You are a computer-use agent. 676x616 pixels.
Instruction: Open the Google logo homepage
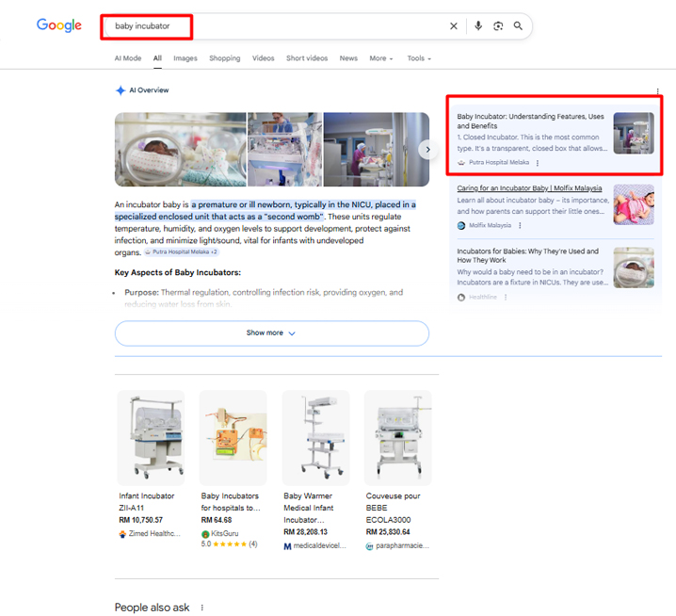click(x=59, y=25)
